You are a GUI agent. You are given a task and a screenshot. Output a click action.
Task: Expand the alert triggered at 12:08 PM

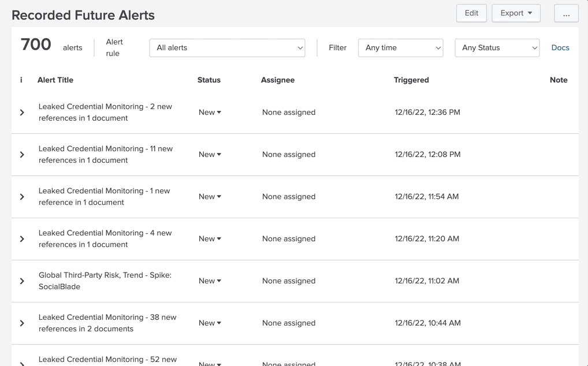tap(22, 155)
